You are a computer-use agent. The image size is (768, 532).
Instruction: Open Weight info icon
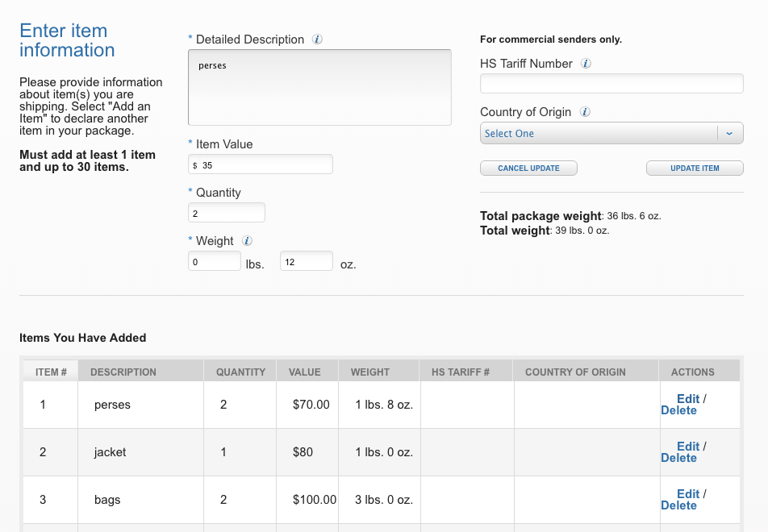[247, 241]
